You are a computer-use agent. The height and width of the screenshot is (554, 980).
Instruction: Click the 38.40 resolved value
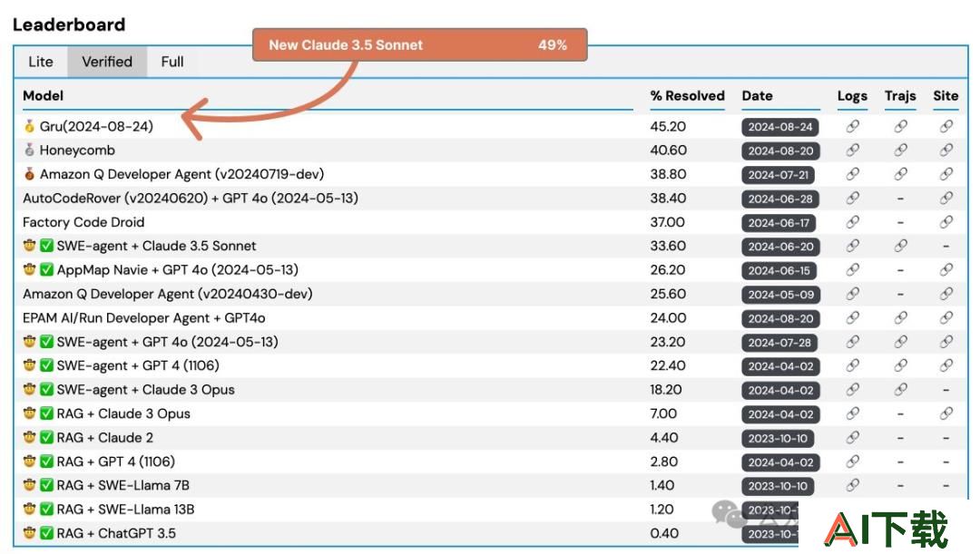(668, 199)
